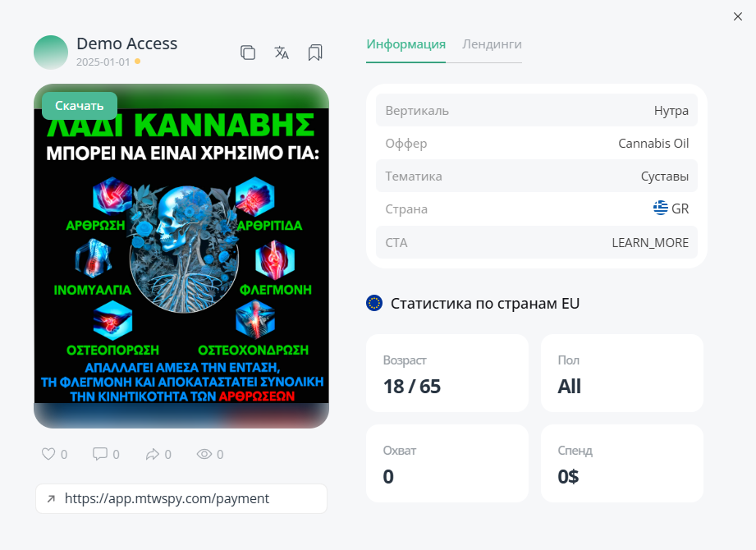
Task: Click the copy icon next to Demo Access
Action: coord(248,53)
